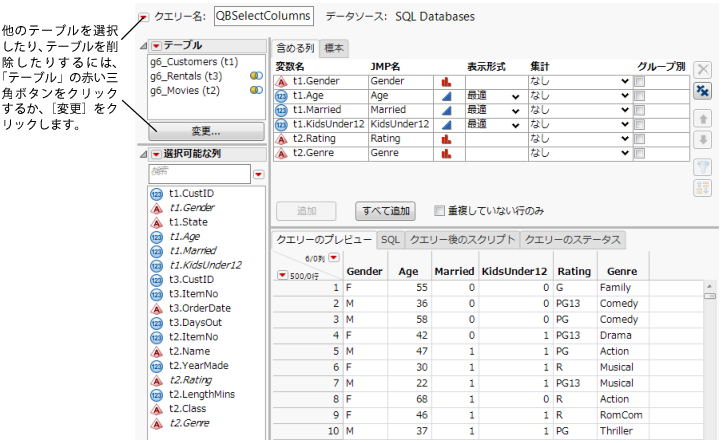Viewport: 721px width, 443px height.
Task: Collapse the テーブル panel disclosure triangle
Action: tap(144, 46)
